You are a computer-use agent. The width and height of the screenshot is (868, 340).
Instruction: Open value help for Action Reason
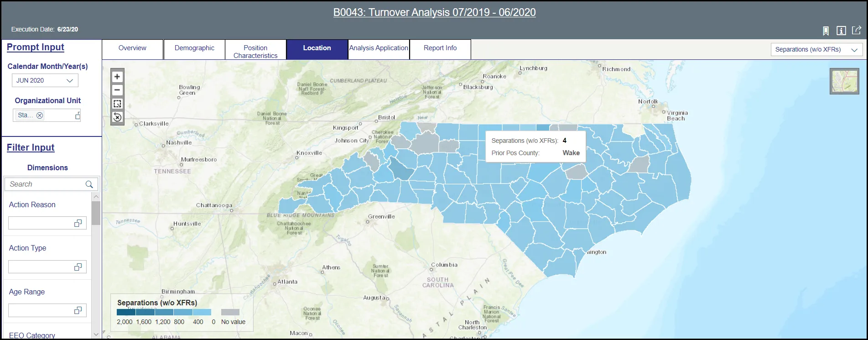(78, 223)
